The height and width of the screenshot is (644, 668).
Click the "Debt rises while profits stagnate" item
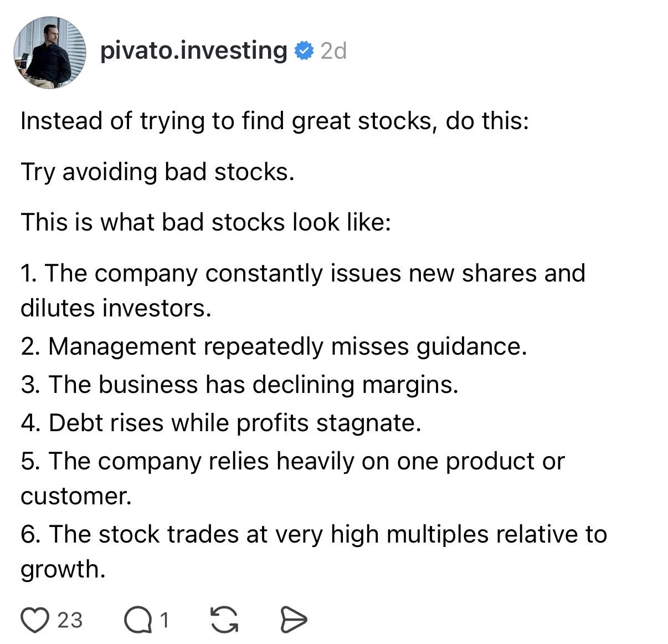click(221, 423)
